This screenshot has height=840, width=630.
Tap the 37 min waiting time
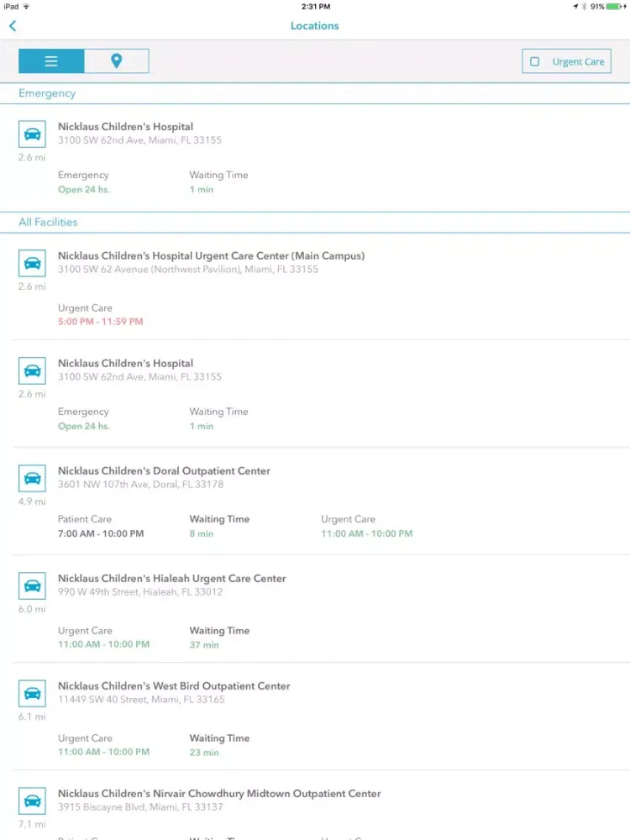point(203,645)
